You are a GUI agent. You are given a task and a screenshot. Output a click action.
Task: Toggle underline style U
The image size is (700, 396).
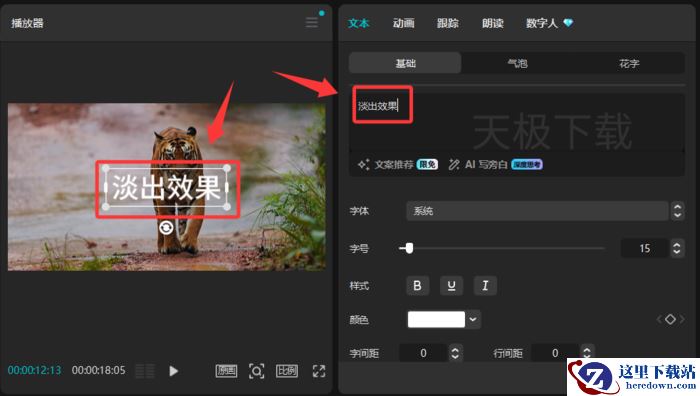451,286
